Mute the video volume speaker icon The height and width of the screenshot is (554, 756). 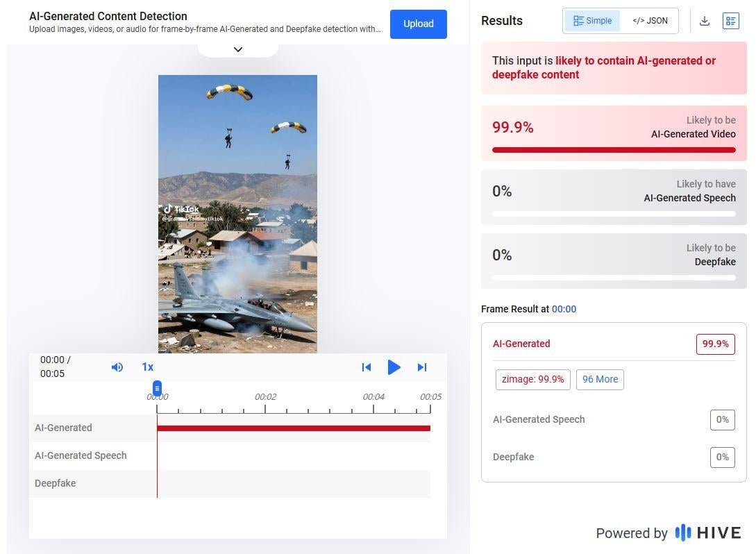tap(117, 367)
